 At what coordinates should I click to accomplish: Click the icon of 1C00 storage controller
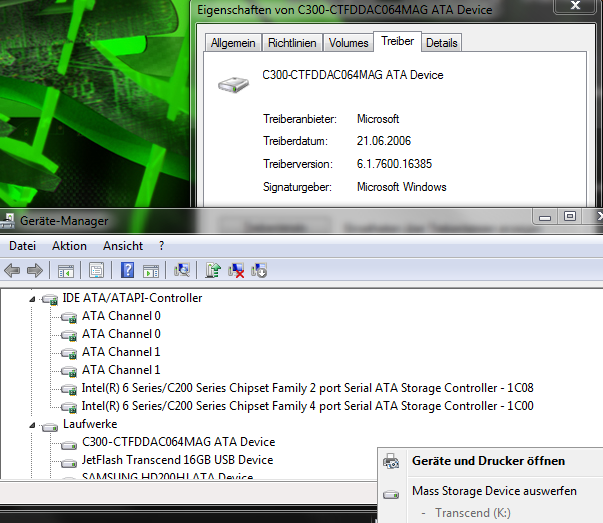click(x=69, y=407)
